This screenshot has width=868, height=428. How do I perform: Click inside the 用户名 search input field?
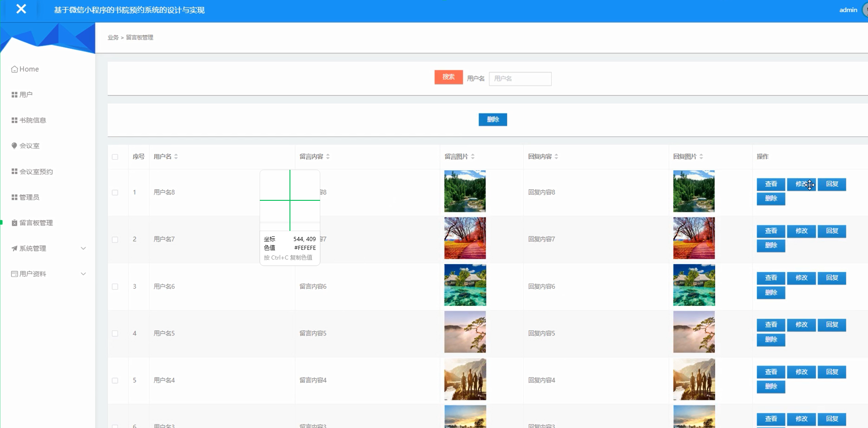[520, 79]
